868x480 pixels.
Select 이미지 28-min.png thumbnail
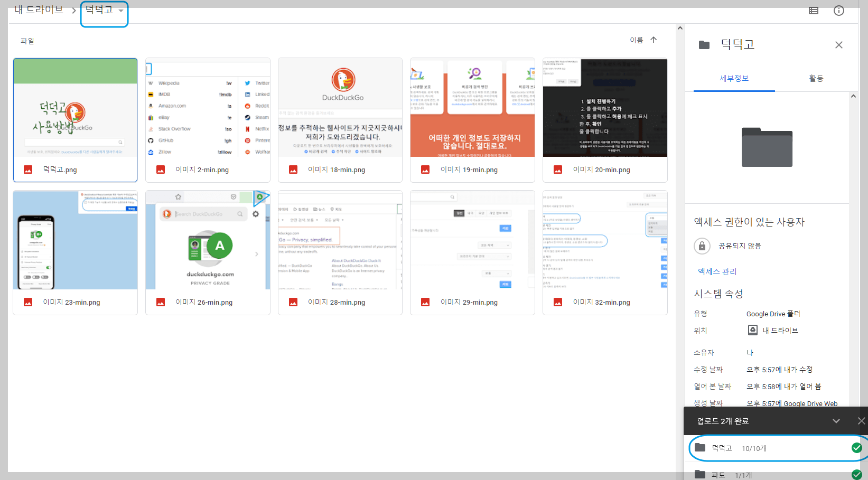pyautogui.click(x=340, y=240)
